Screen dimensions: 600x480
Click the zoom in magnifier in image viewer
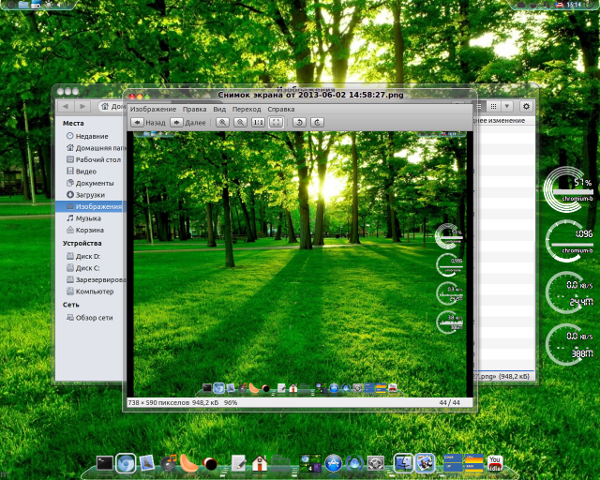(222, 122)
